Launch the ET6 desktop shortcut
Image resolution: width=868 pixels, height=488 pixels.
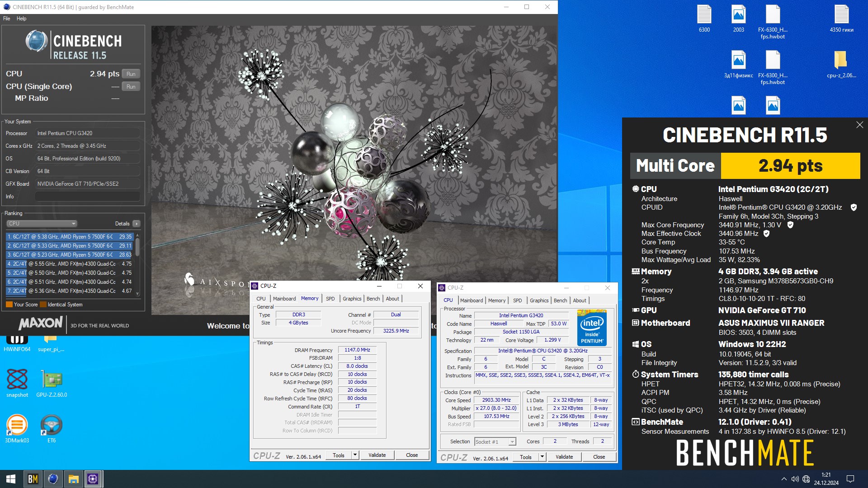coord(52,429)
